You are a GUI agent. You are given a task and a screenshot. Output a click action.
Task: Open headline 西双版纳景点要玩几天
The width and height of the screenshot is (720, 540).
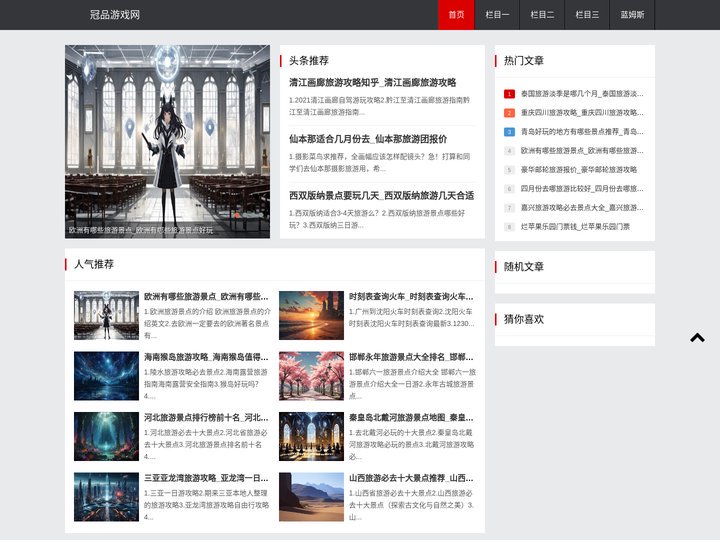(x=382, y=196)
